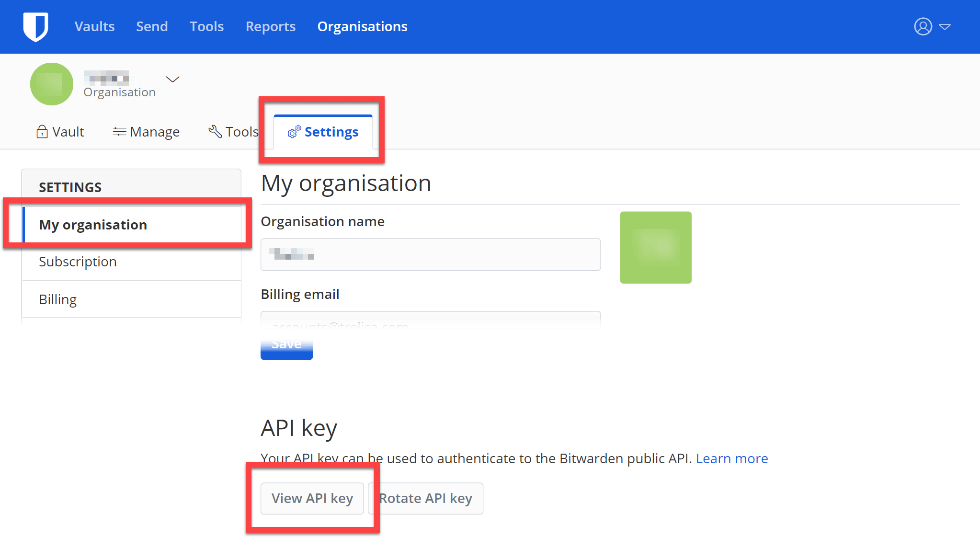Follow the Learn more link
980x549 pixels.
click(732, 459)
